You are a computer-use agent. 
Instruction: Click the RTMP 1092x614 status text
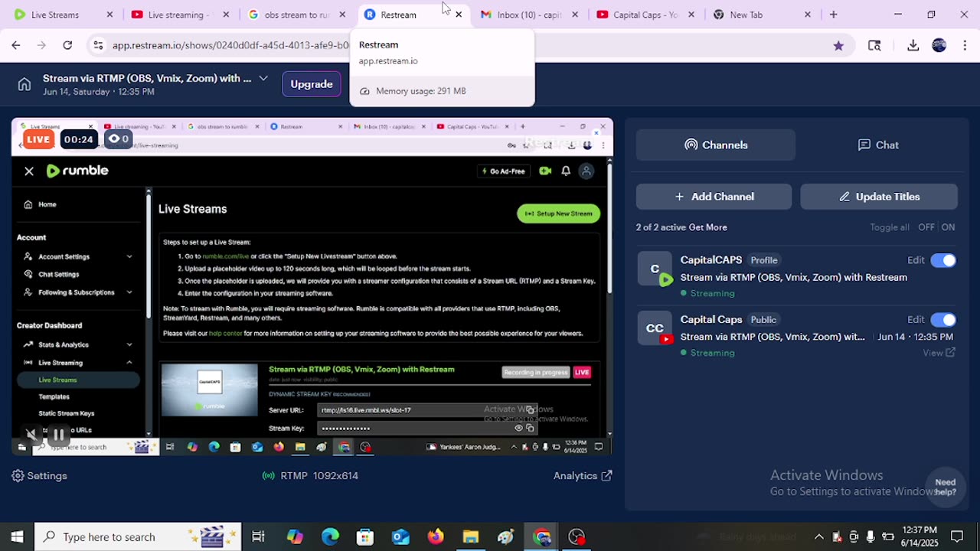click(x=310, y=476)
